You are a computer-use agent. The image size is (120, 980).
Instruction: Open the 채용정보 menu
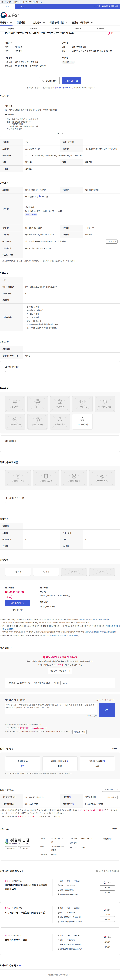tap(6, 22)
